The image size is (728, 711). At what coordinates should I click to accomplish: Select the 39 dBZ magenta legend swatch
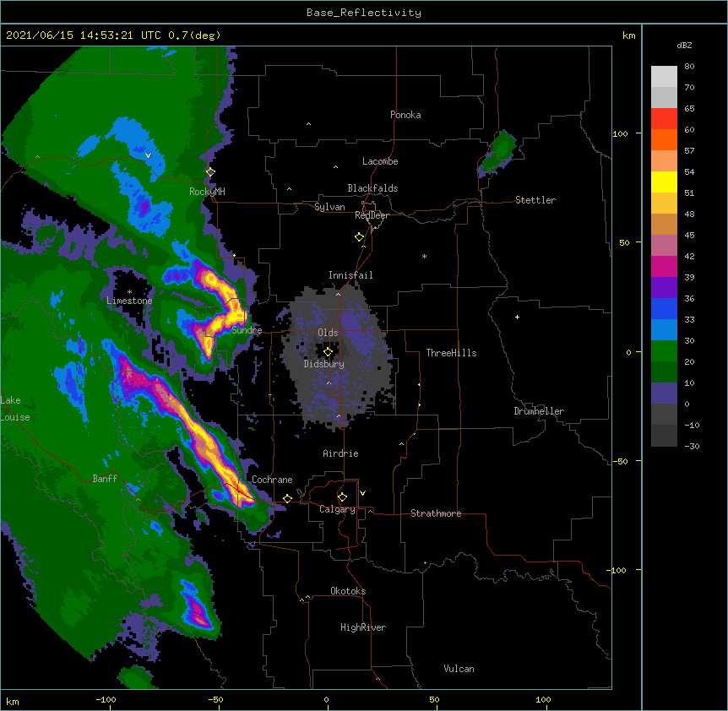(664, 266)
